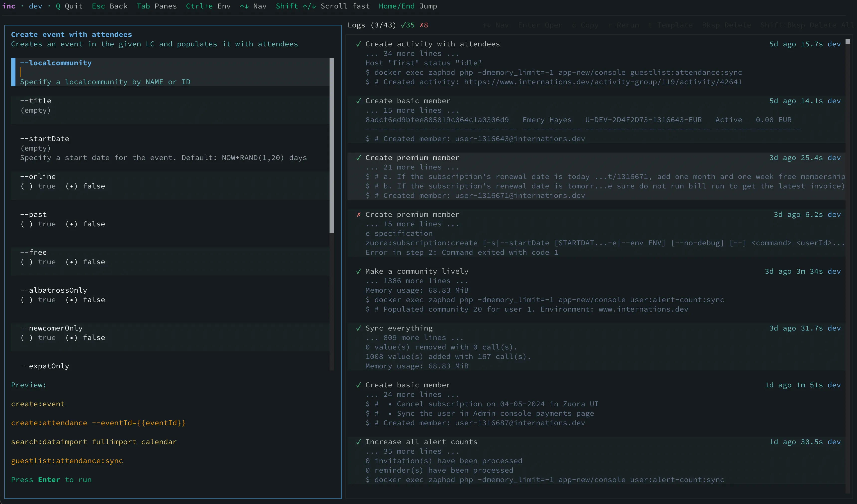
Task: Click the checkmark of Create basic member 1m 51s
Action: 358,385
